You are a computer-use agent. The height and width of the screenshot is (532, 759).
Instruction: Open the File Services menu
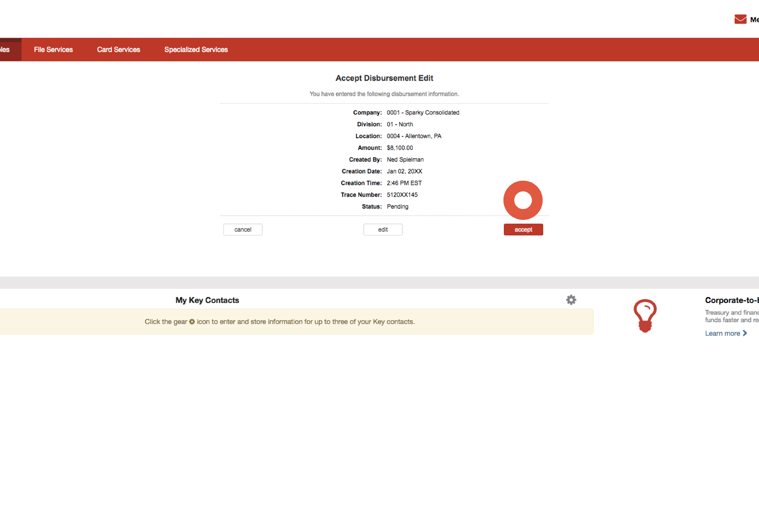(53, 49)
